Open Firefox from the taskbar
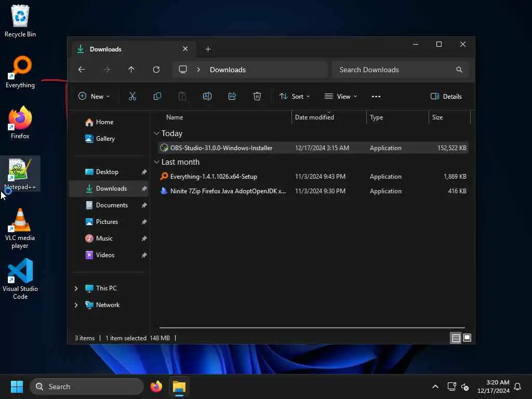This screenshot has height=399, width=532. click(156, 387)
